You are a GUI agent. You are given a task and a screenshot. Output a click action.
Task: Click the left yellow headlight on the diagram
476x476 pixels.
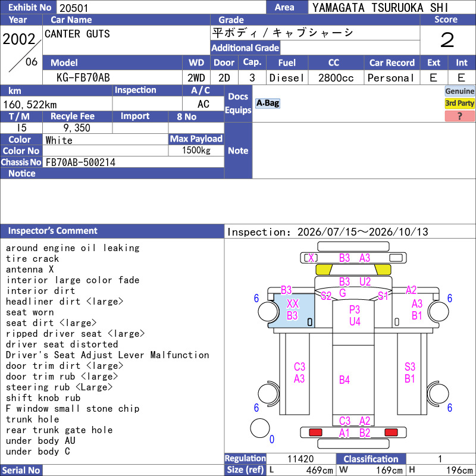324,270
